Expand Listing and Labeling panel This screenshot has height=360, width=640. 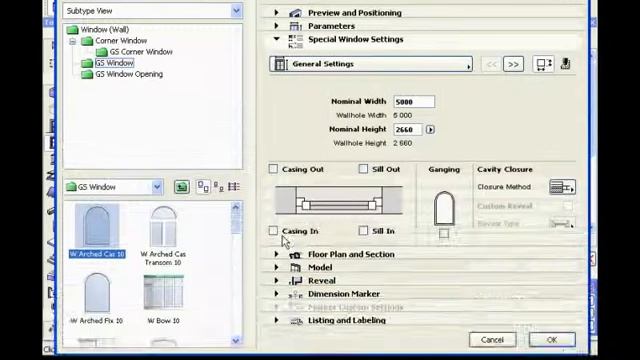click(x=277, y=320)
